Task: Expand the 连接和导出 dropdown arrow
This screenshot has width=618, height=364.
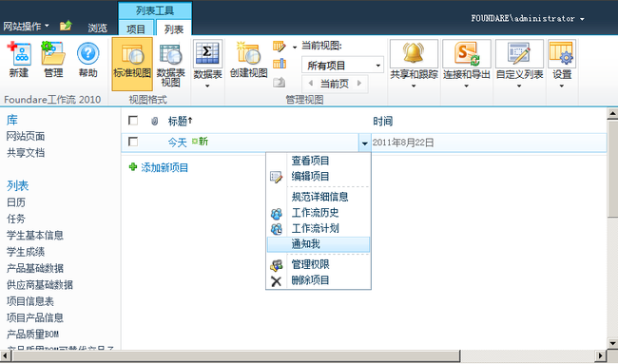Action: click(x=466, y=86)
